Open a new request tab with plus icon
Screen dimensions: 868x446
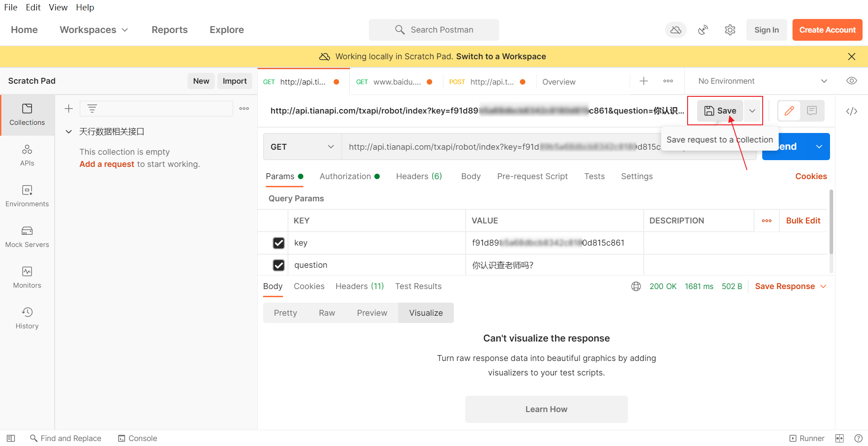click(x=644, y=81)
